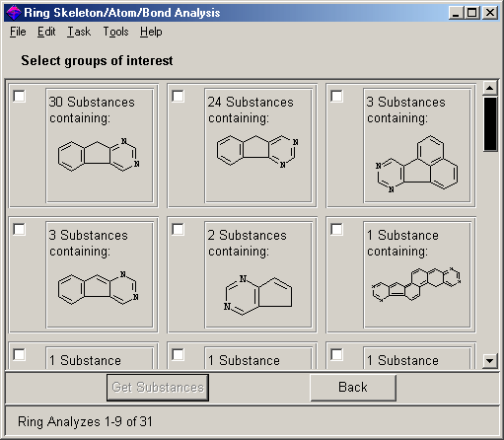This screenshot has width=504, height=440.
Task: Tick checkbox for acenaphthylene-fused pyrimidine 3 Substances
Action: point(336,96)
